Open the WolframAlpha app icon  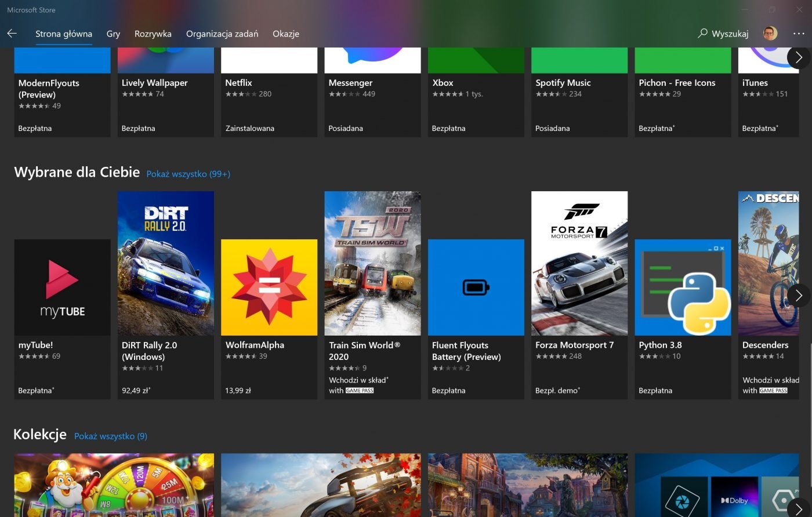(x=269, y=287)
